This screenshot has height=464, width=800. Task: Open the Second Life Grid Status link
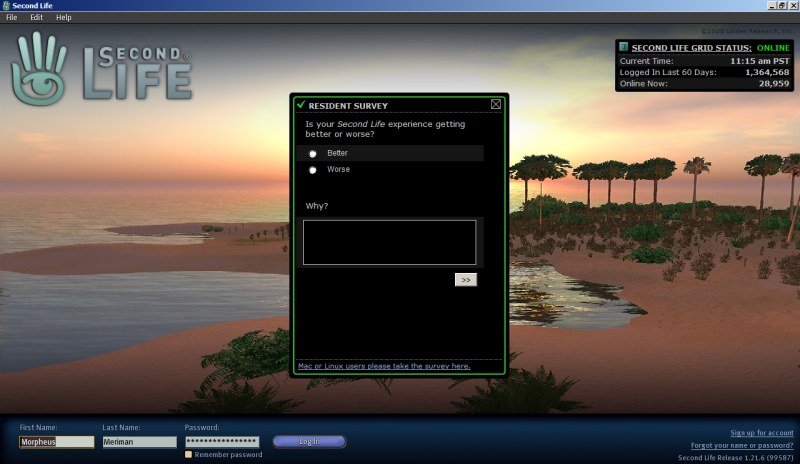tap(691, 48)
